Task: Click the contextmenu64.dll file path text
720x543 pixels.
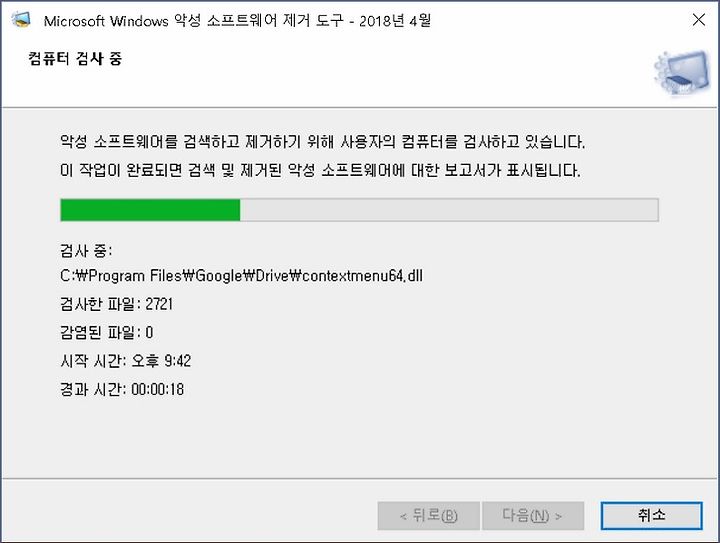Action: point(241,275)
